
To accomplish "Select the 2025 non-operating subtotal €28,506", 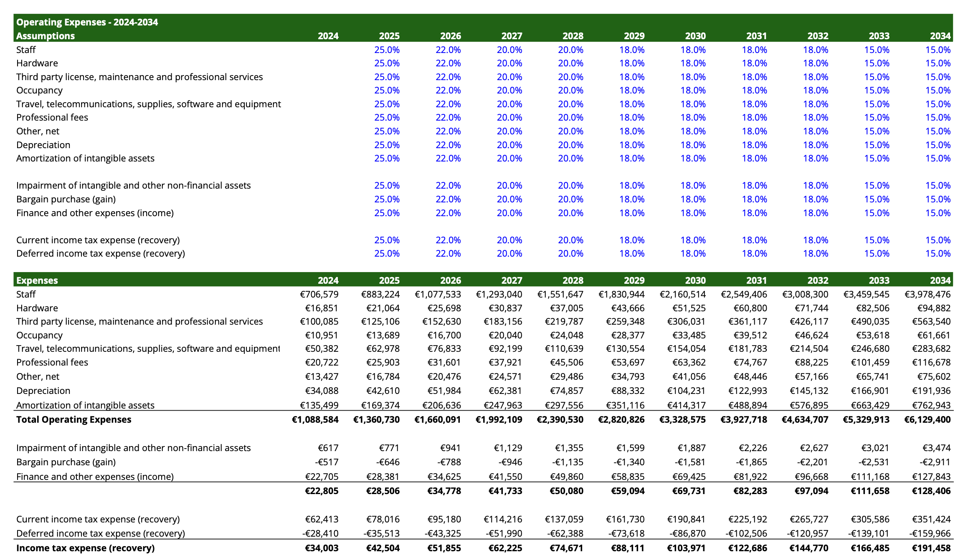I will click(383, 491).
